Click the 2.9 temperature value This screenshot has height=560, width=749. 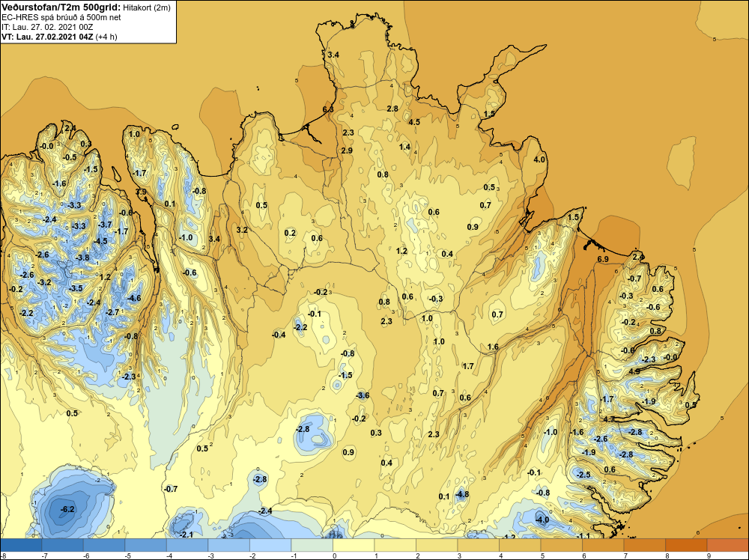[x=347, y=151]
